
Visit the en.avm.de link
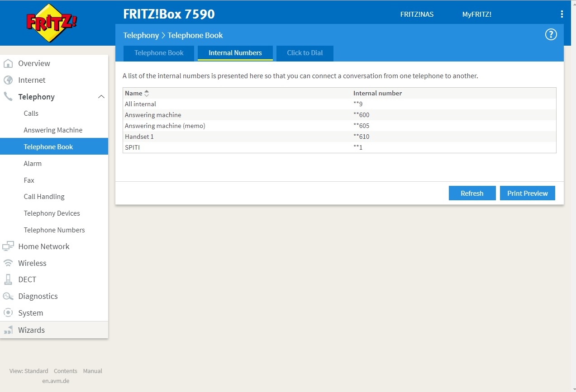(x=56, y=381)
